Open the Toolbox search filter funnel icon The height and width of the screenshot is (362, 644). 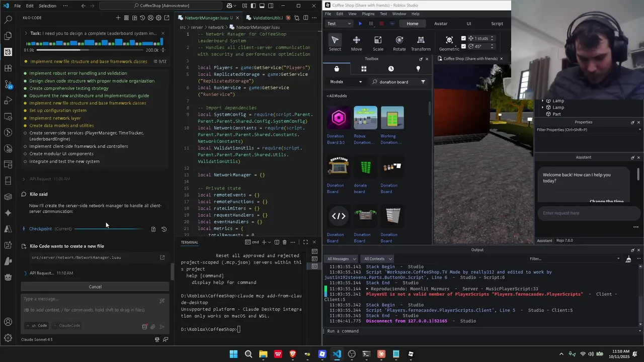[x=423, y=81]
